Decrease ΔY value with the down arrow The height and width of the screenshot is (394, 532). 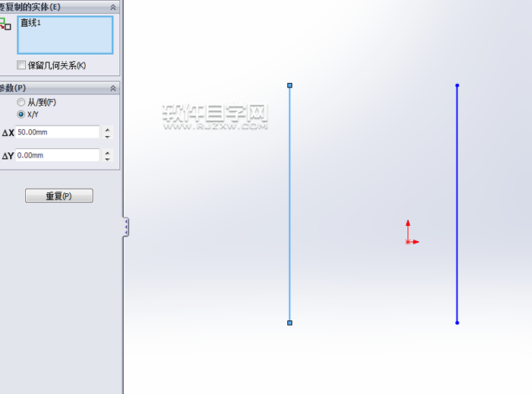[x=107, y=159]
